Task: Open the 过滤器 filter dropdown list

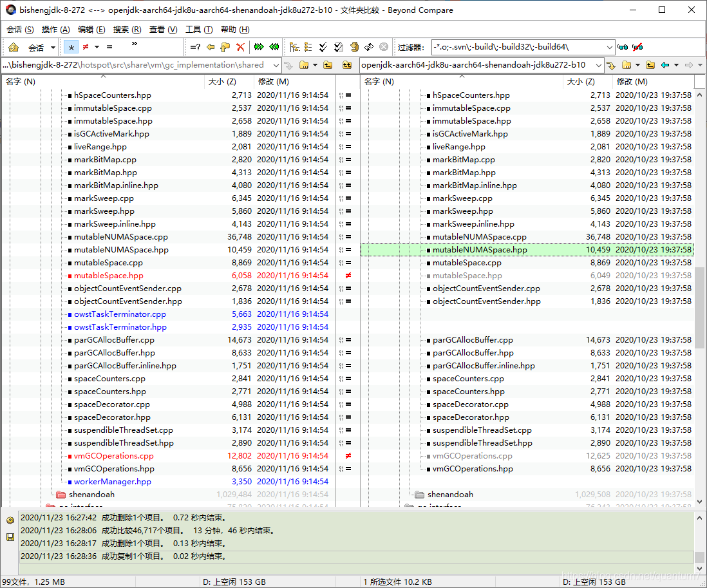Action: point(610,46)
